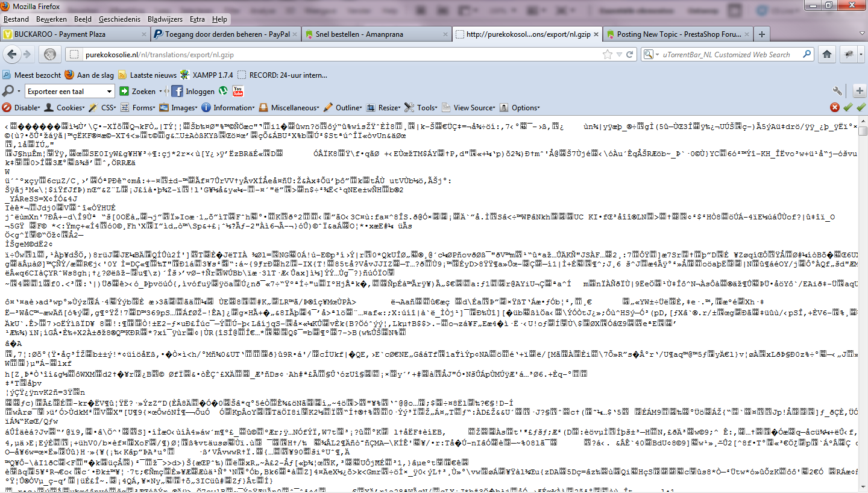868x493 pixels.
Task: Click the globe icon beside the navigation arrows
Action: click(50, 54)
